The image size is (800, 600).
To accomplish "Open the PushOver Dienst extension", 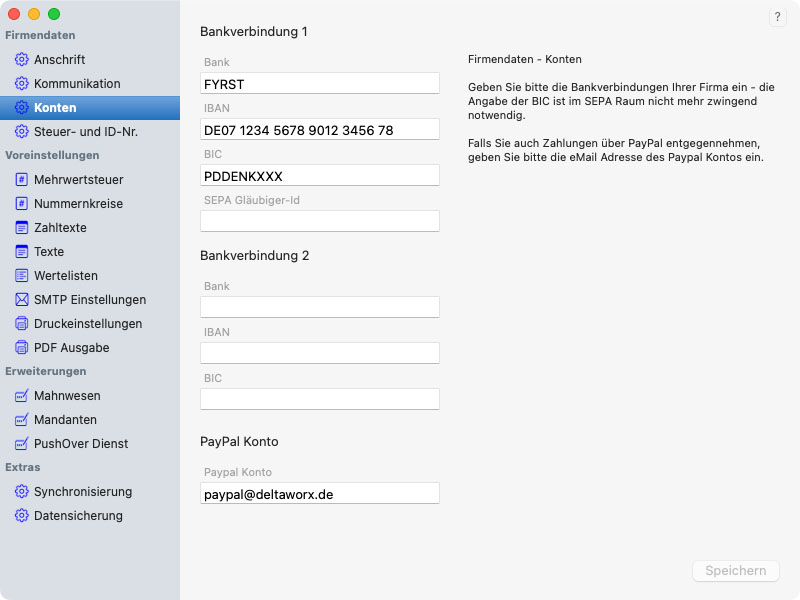I will point(81,444).
